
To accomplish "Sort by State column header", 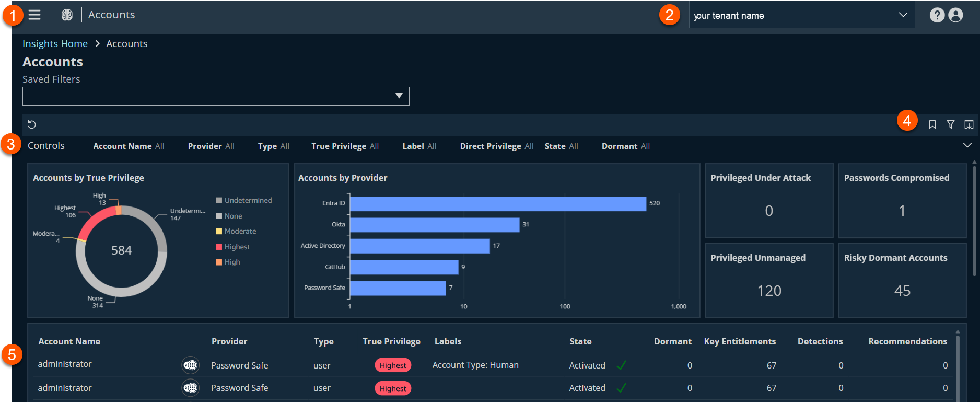I will pyautogui.click(x=580, y=341).
